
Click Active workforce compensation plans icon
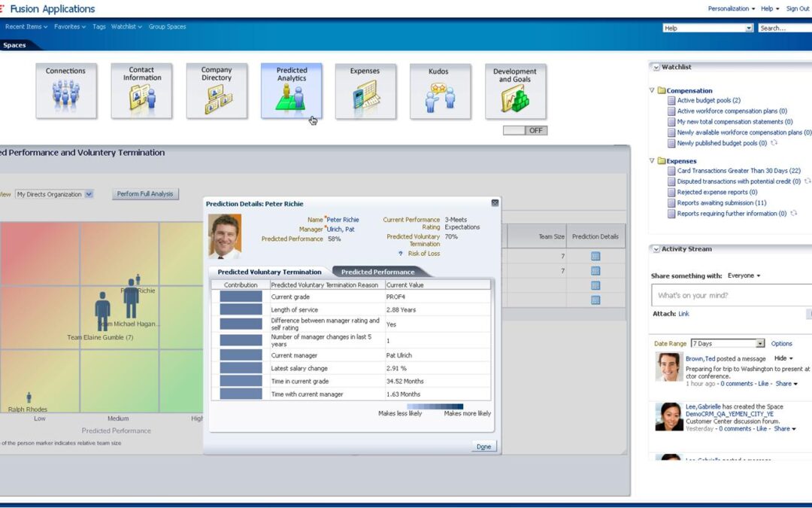(x=671, y=111)
